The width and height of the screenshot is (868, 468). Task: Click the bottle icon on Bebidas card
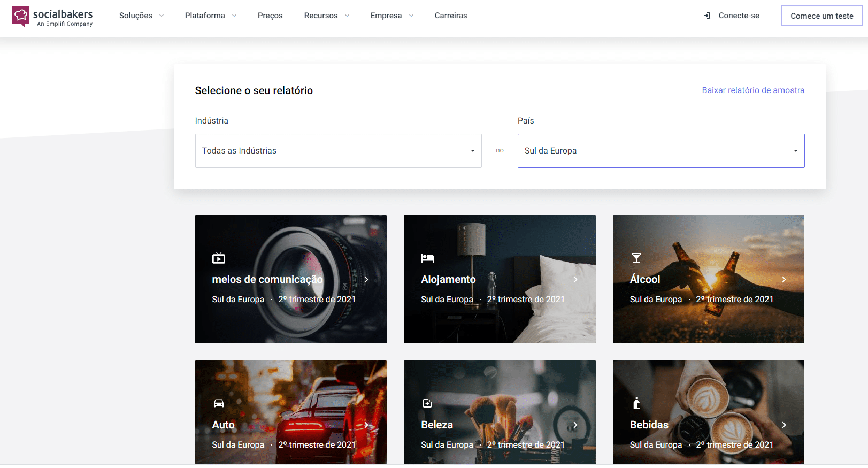636,403
